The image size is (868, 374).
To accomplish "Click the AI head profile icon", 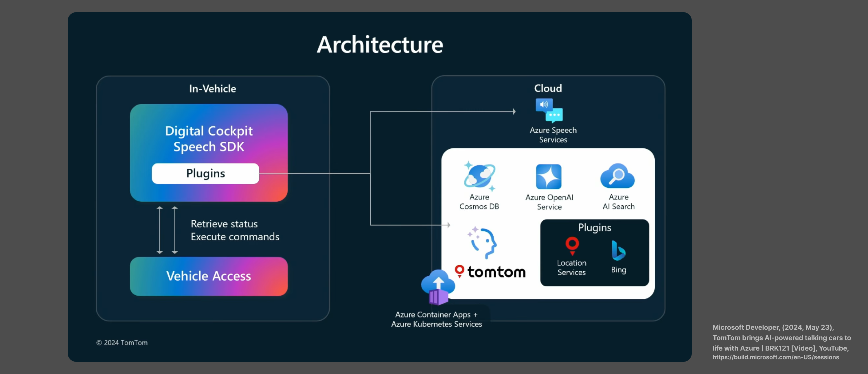I will pos(483,243).
